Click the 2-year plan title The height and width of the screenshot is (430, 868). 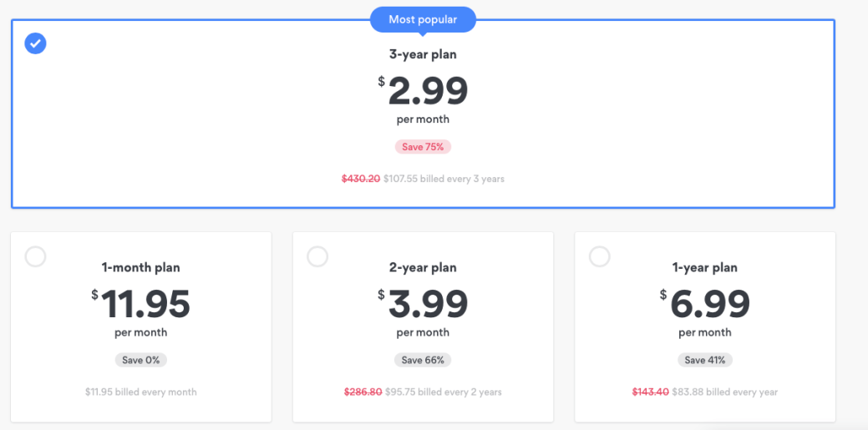click(423, 268)
